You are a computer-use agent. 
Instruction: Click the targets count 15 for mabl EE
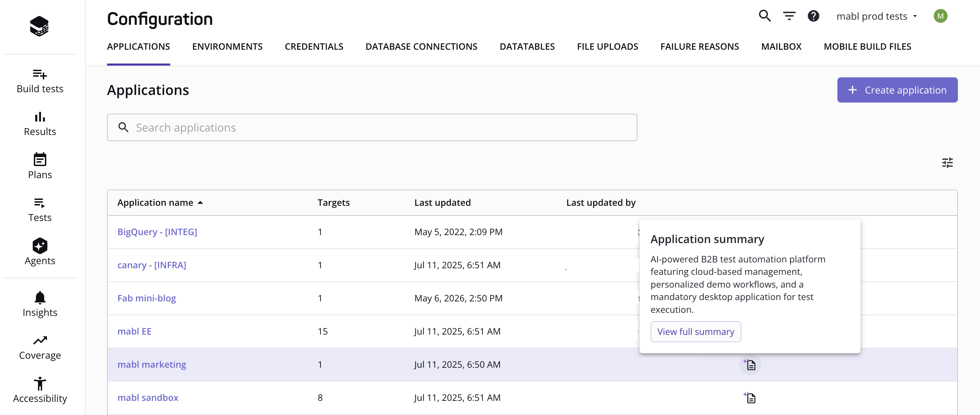323,331
